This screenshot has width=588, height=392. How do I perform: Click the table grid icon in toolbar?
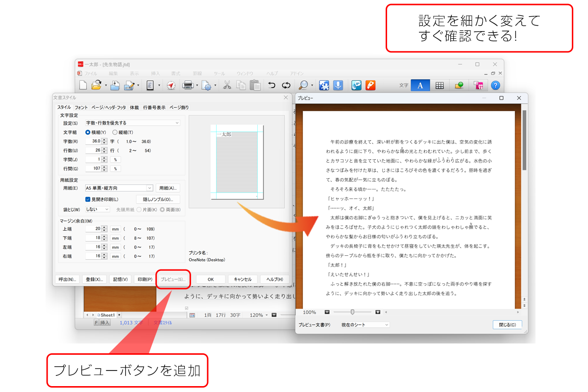pyautogui.click(x=440, y=85)
